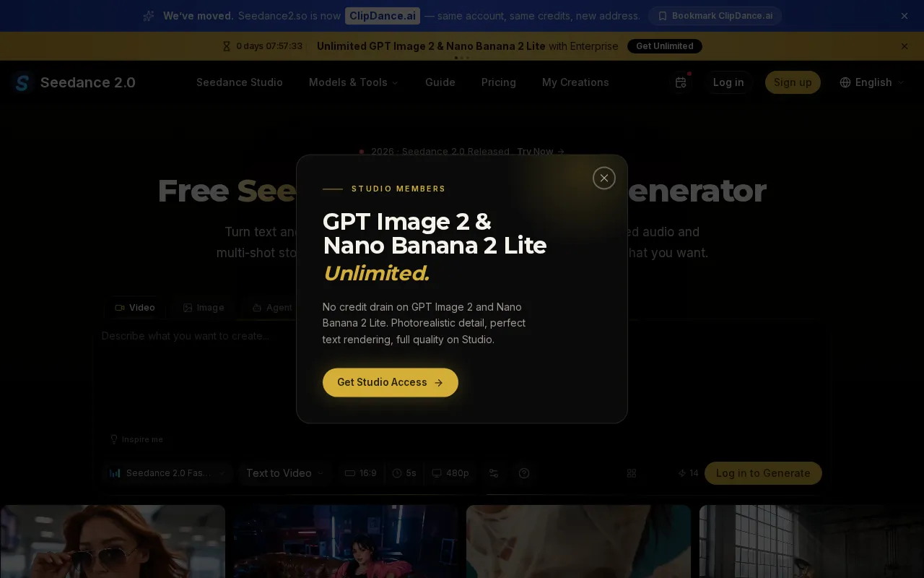Click the Seedance 2.0 logo icon
Screen dimensions: 924x578
click(x=22, y=82)
